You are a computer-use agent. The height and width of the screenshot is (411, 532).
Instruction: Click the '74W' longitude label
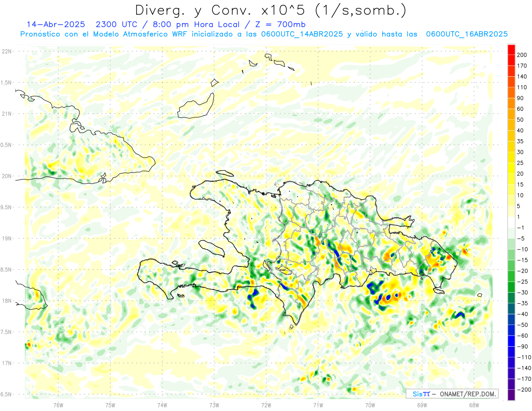[x=162, y=405]
